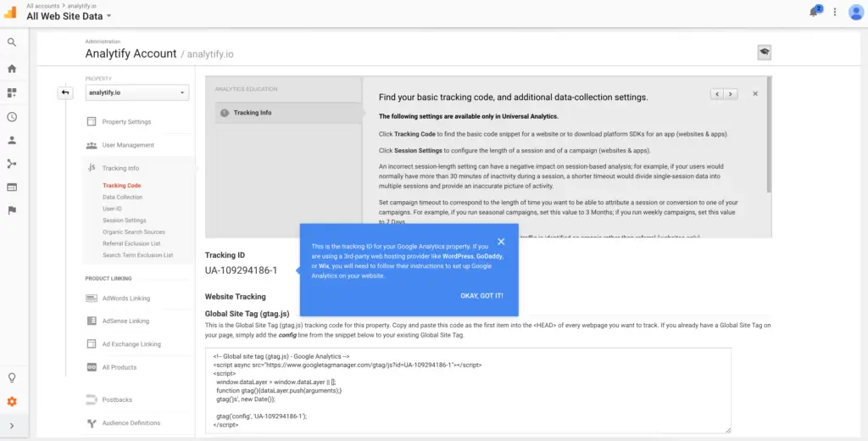
Task: Open notifications bell icon
Action: (x=815, y=12)
